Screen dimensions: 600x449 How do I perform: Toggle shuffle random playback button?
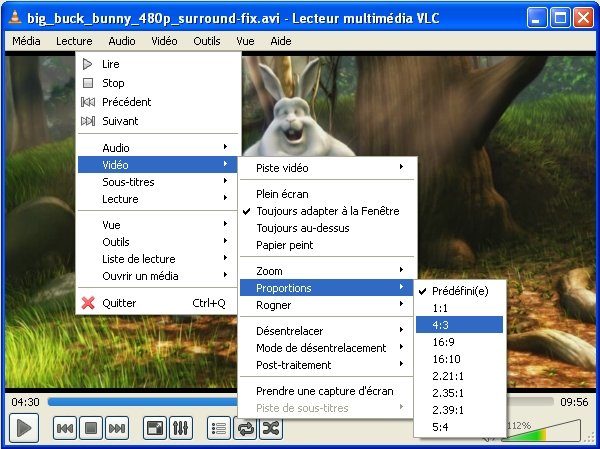tap(271, 428)
